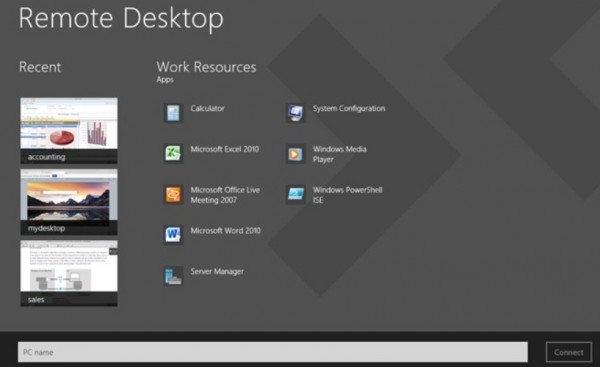Click the Connect button
Image resolution: width=600 pixels, height=367 pixels.
(569, 352)
